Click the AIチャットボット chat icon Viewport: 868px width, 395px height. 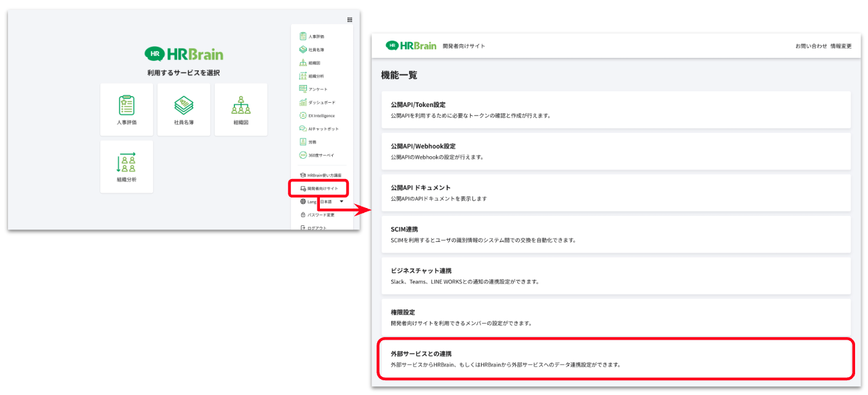pyautogui.click(x=303, y=129)
